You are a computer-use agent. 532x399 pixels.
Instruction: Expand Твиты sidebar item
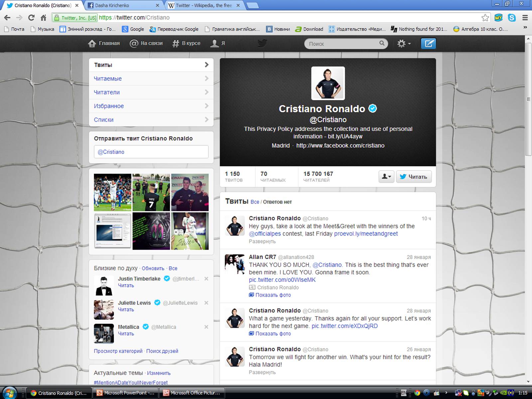[151, 65]
